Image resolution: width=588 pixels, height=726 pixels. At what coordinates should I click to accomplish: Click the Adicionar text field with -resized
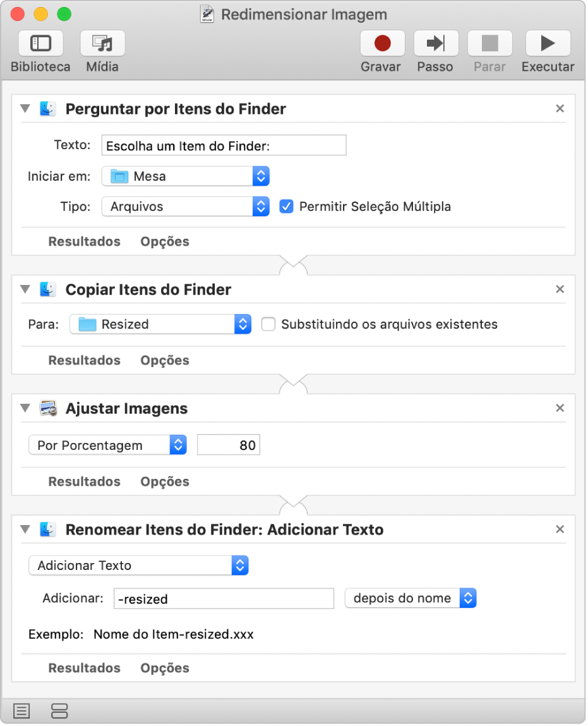point(224,598)
